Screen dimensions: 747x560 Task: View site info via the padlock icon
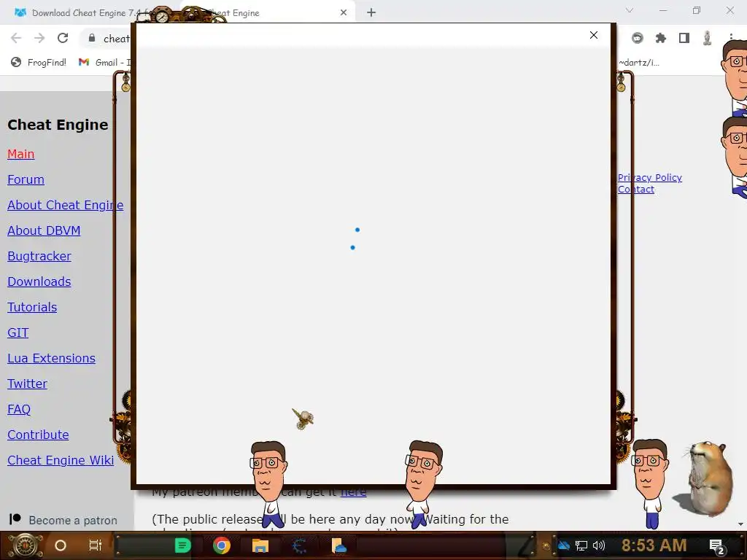92,38
